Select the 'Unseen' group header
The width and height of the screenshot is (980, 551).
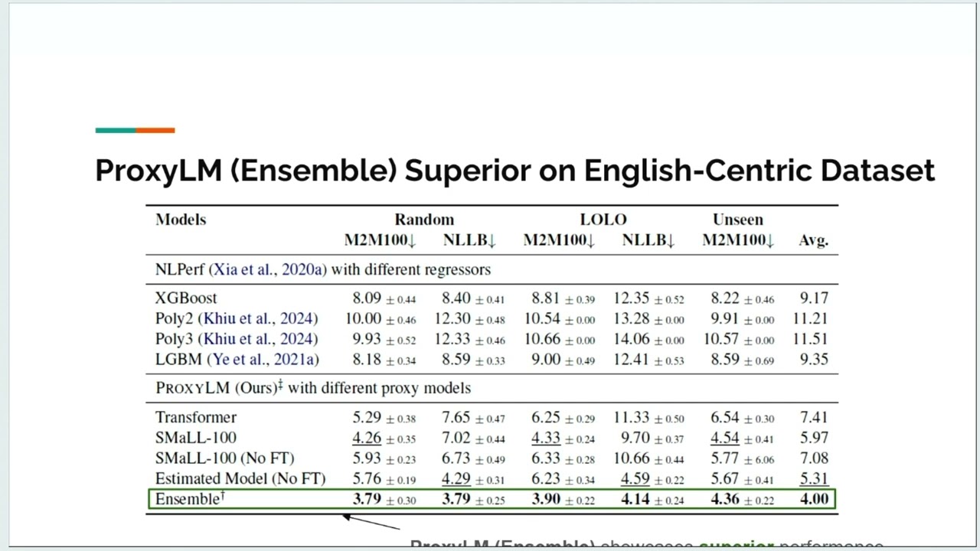click(738, 220)
